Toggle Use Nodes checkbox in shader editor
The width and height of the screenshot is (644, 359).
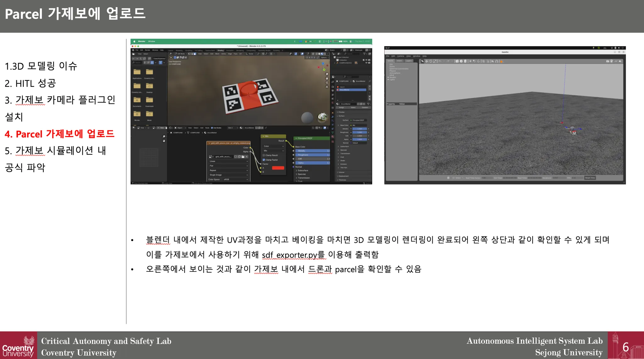[212, 128]
